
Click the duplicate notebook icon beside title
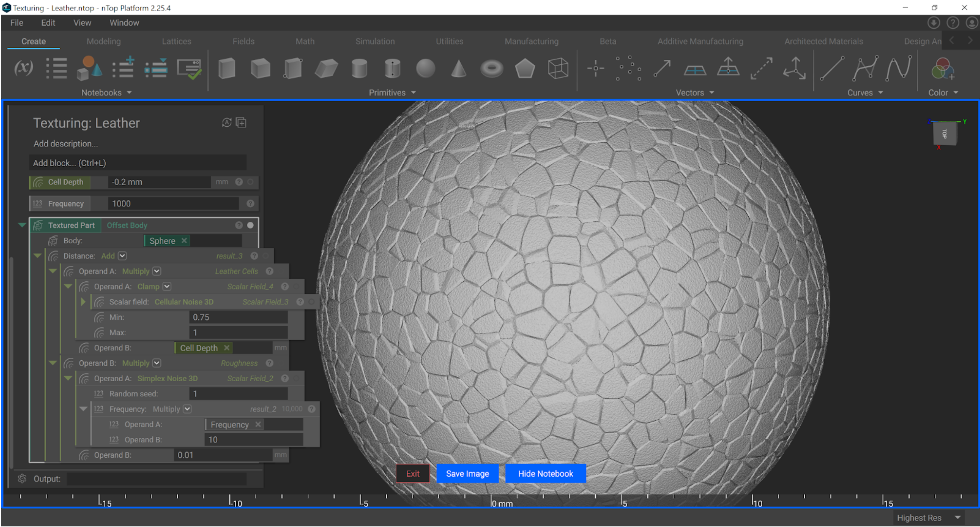click(241, 122)
